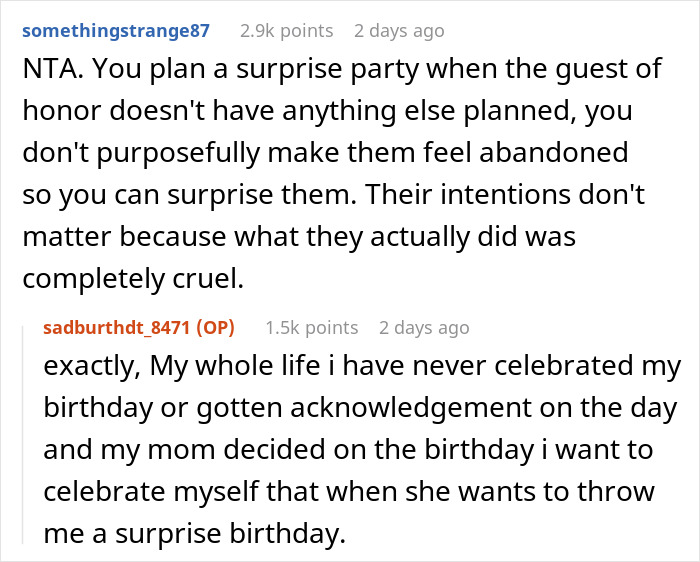The width and height of the screenshot is (700, 562).
Task: Click the words "completely cruel."
Action: tap(132, 276)
